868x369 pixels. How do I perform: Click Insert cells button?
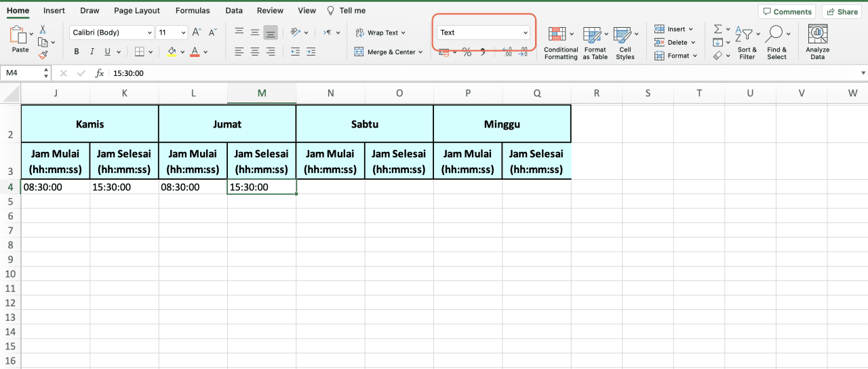click(673, 29)
